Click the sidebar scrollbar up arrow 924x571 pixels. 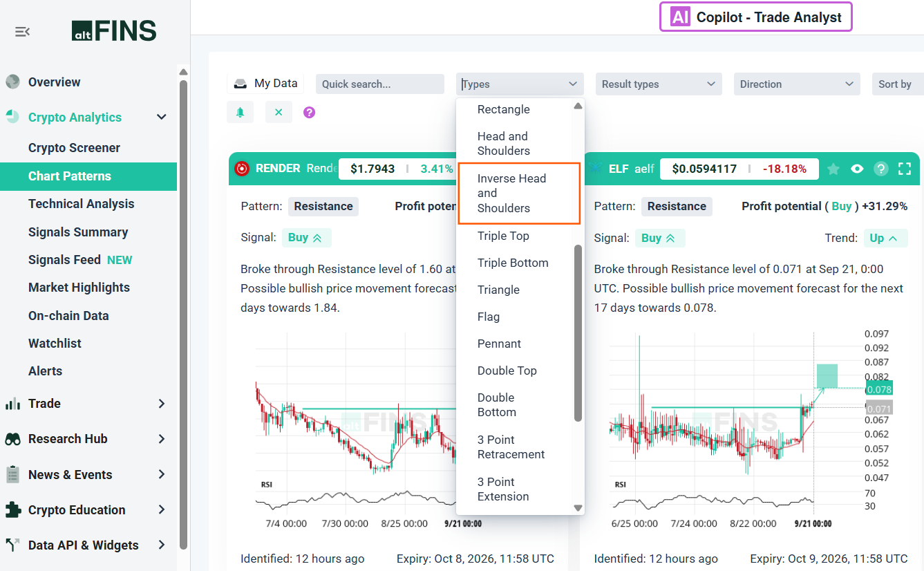(x=183, y=72)
